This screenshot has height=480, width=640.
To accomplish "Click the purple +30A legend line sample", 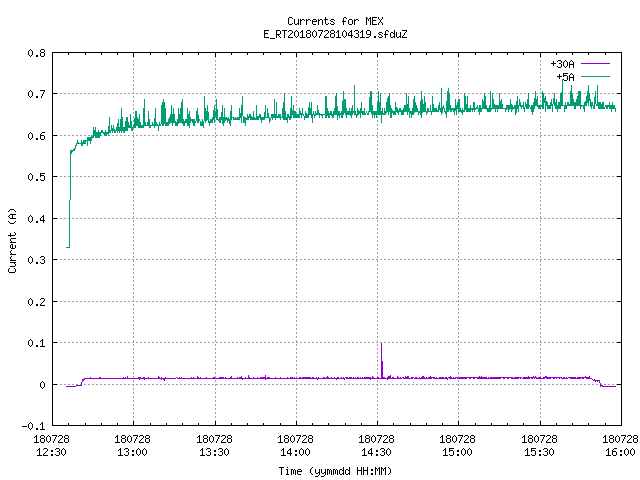I will point(595,64).
